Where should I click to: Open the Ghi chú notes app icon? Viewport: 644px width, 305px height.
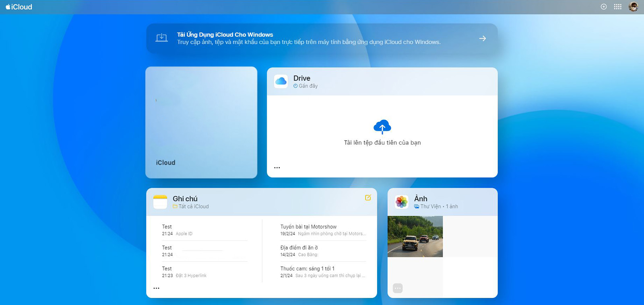click(x=160, y=202)
